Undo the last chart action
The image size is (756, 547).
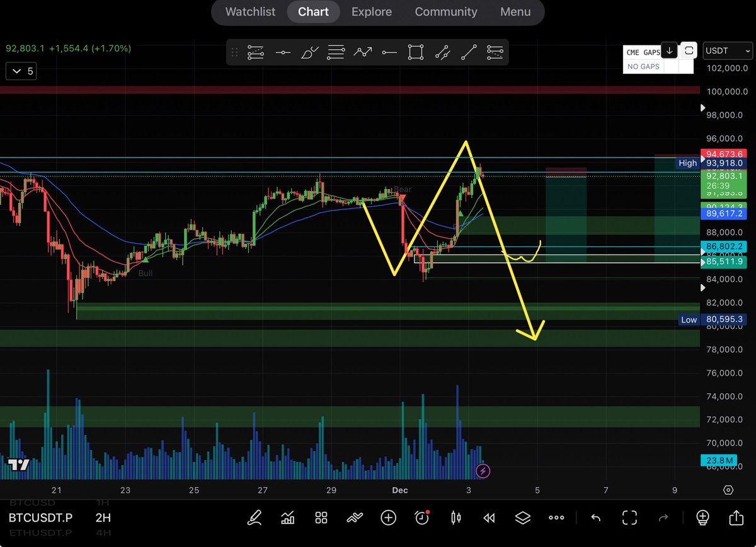coord(595,518)
